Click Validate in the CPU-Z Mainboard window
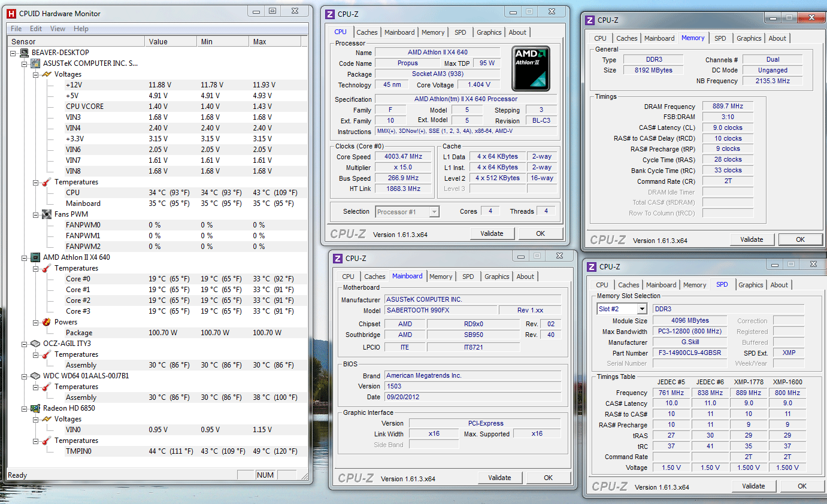Viewport: 827px width, 504px height. 500,478
